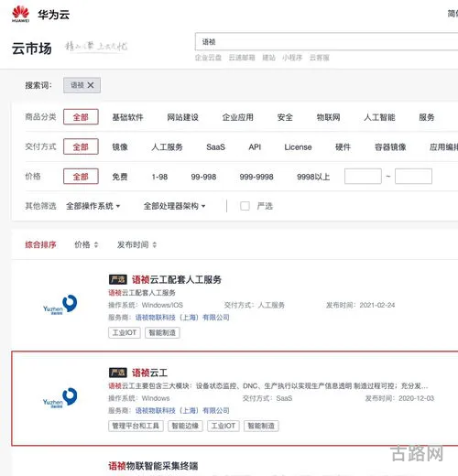Open vendor link under 语祯云工
Image resolution: width=458 pixels, height=476 pixels.
click(182, 410)
